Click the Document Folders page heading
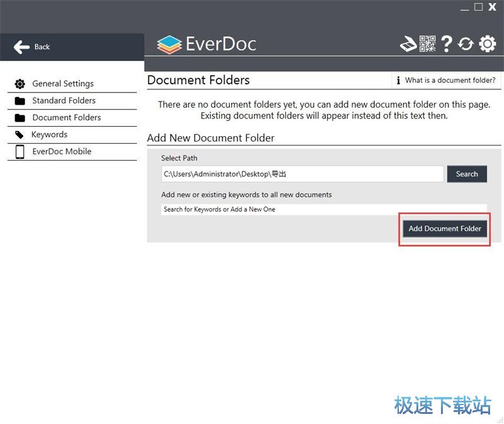504x424 pixels. point(198,80)
